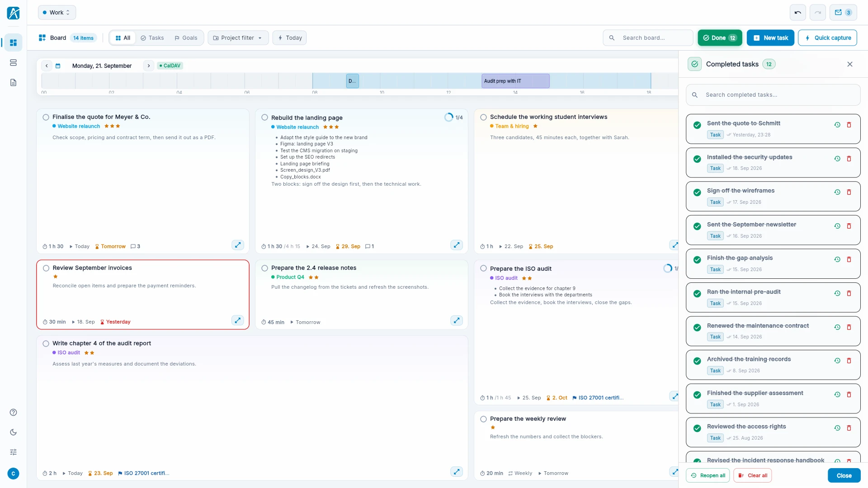Click Clear all button
The width and height of the screenshot is (868, 488).
tap(753, 475)
